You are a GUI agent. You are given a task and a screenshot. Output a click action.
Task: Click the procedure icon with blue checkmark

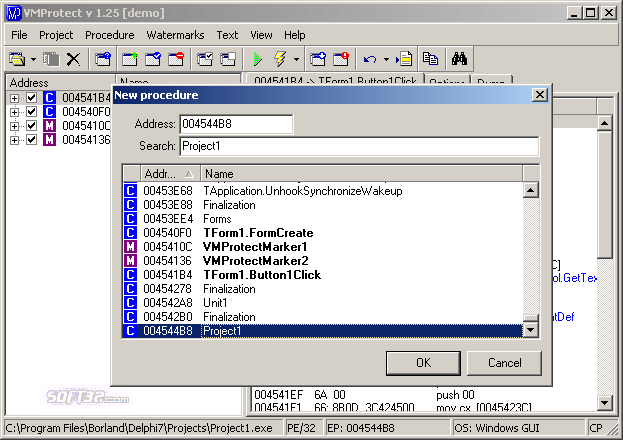click(153, 60)
